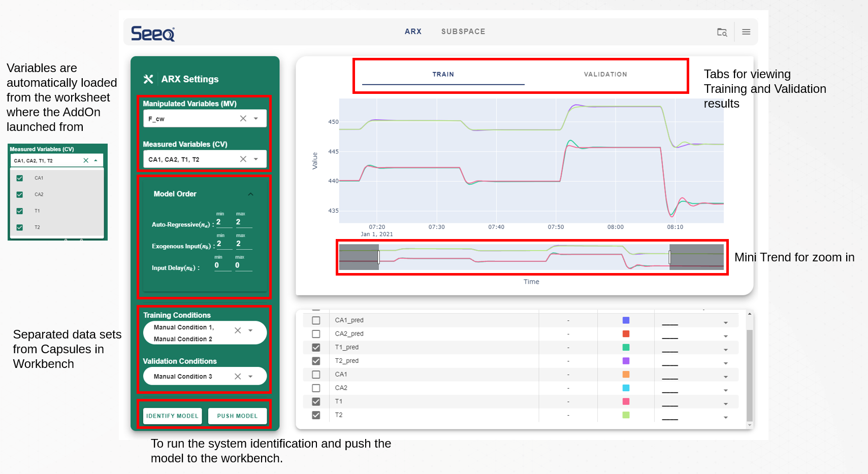The height and width of the screenshot is (474, 868).
Task: Click the Seeq logo
Action: pos(152,33)
